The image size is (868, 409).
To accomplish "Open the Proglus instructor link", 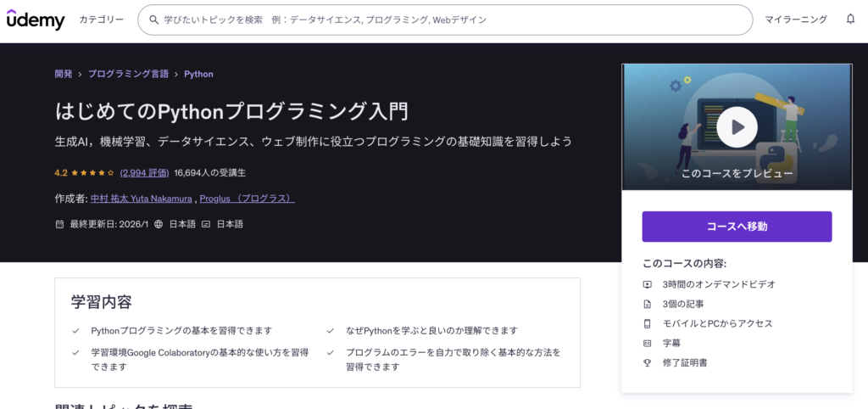I will (x=248, y=199).
